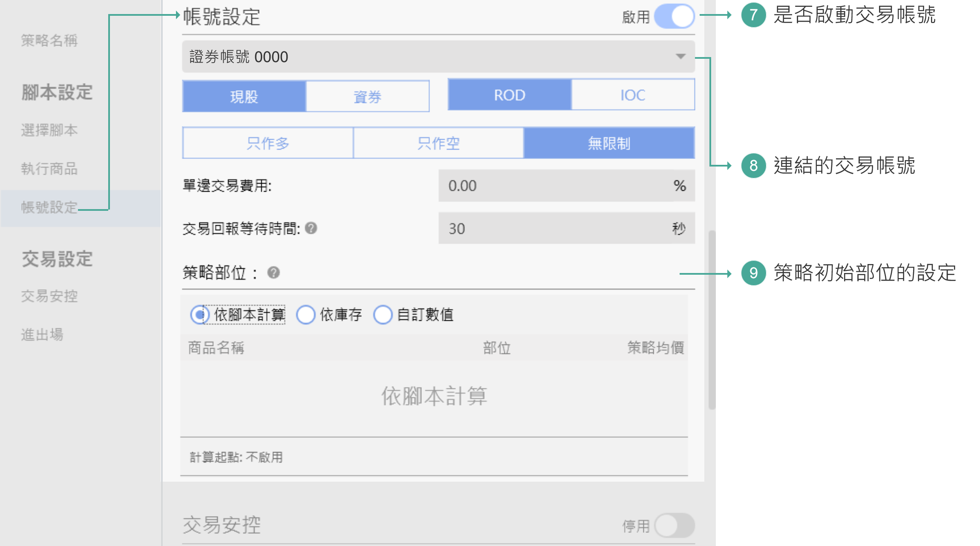Select 只作多 direction option
The height and width of the screenshot is (546, 980).
tap(268, 143)
